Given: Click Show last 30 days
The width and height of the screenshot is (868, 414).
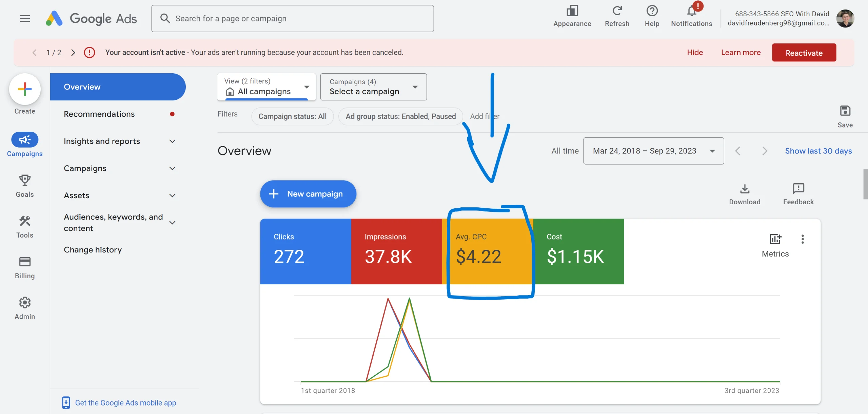Looking at the screenshot, I should [x=818, y=151].
